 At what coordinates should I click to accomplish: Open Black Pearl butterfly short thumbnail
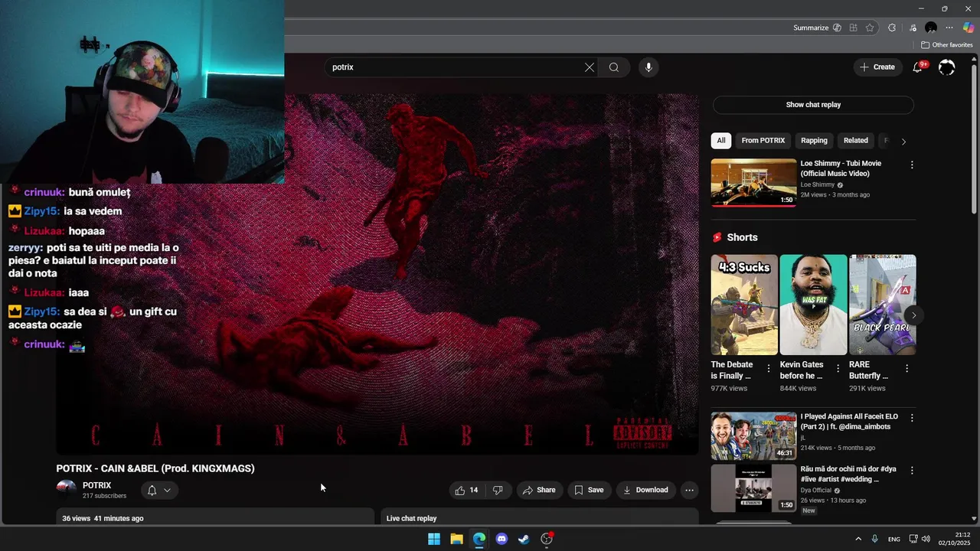point(883,305)
